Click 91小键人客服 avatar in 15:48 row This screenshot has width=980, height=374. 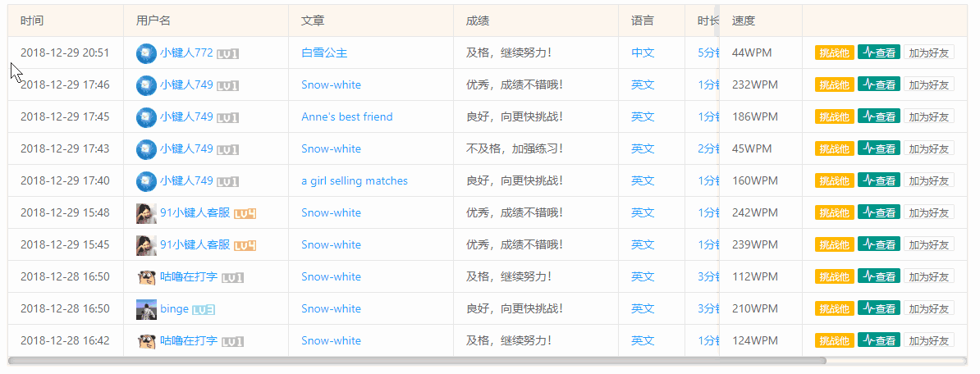pos(146,213)
